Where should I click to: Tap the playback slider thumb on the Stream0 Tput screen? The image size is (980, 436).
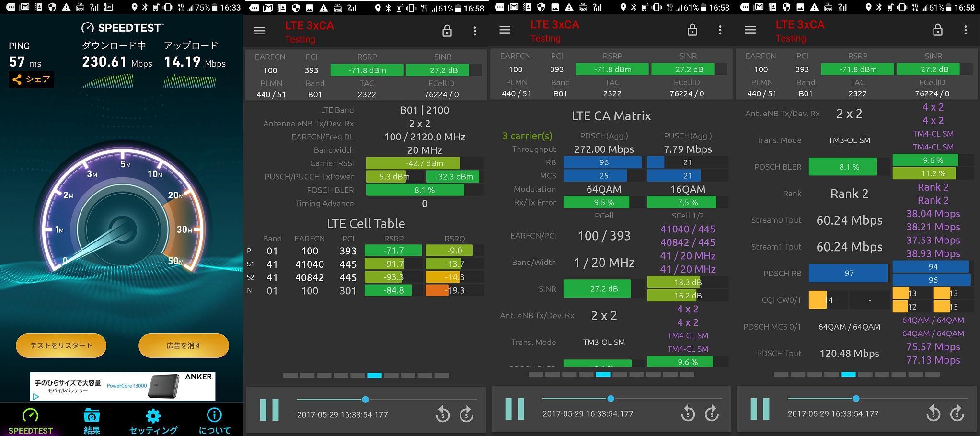pyautogui.click(x=856, y=398)
